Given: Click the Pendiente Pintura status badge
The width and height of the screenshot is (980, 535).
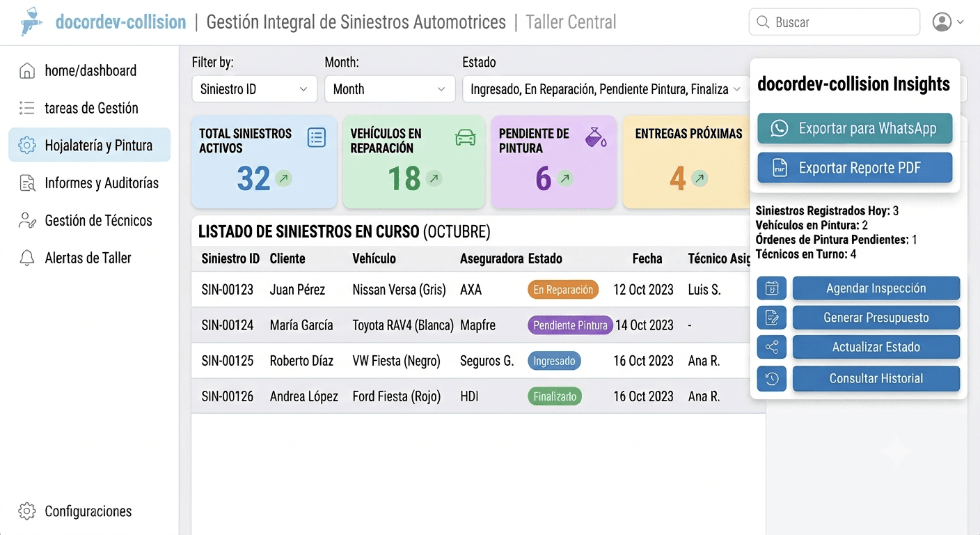Looking at the screenshot, I should pos(570,325).
